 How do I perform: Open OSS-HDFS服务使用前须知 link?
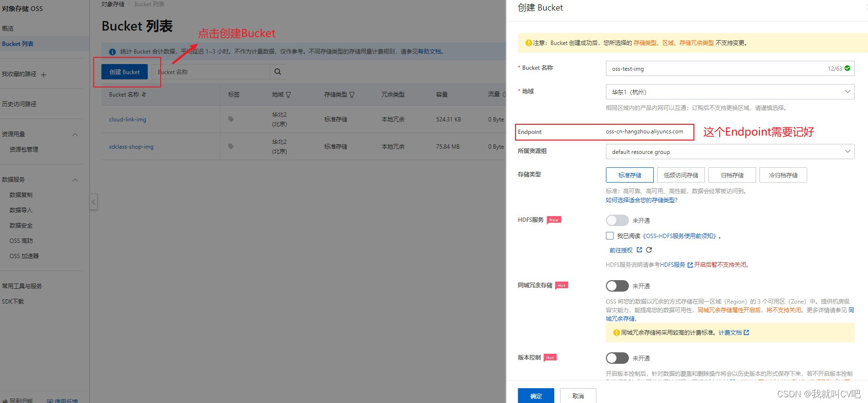(x=681, y=236)
